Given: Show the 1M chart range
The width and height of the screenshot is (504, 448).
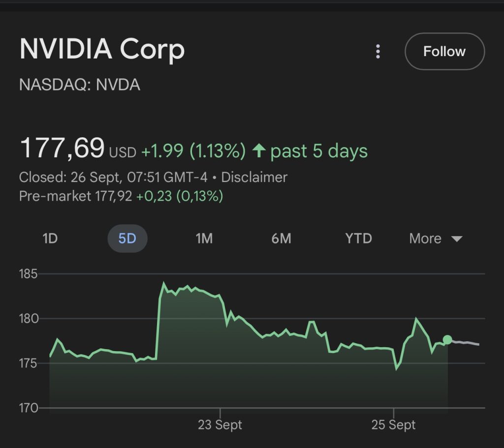Looking at the screenshot, I should click(204, 239).
